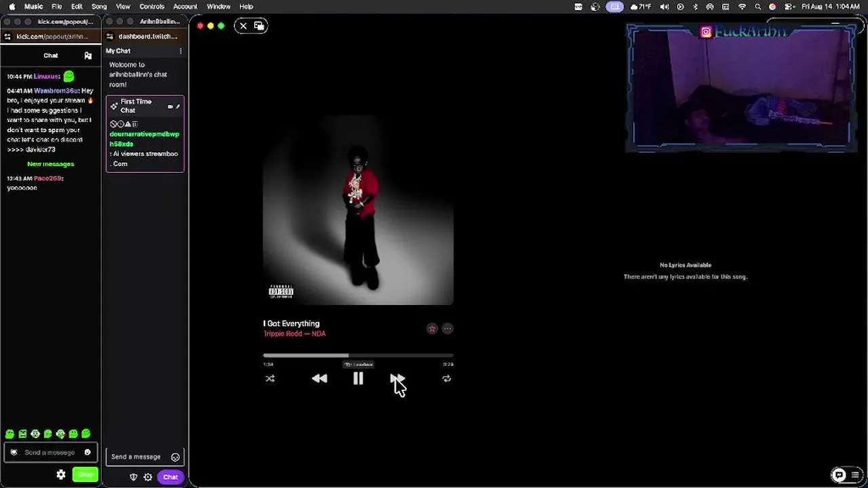Open Paco269's profile in Kick chat
868x488 pixels.
pos(47,178)
